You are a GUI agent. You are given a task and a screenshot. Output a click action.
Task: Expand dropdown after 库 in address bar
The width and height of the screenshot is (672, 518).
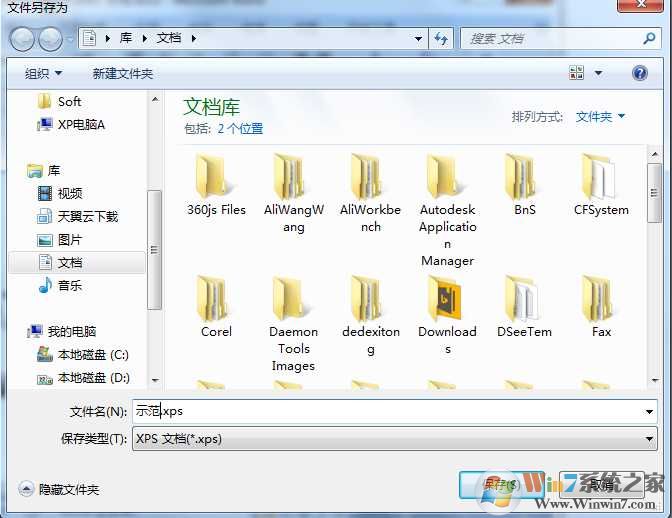145,39
